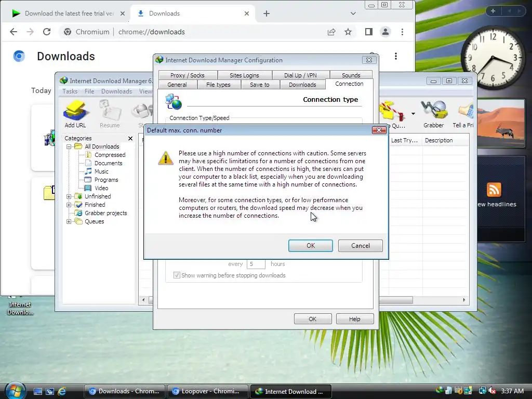Switch to the File types tab

[219, 85]
